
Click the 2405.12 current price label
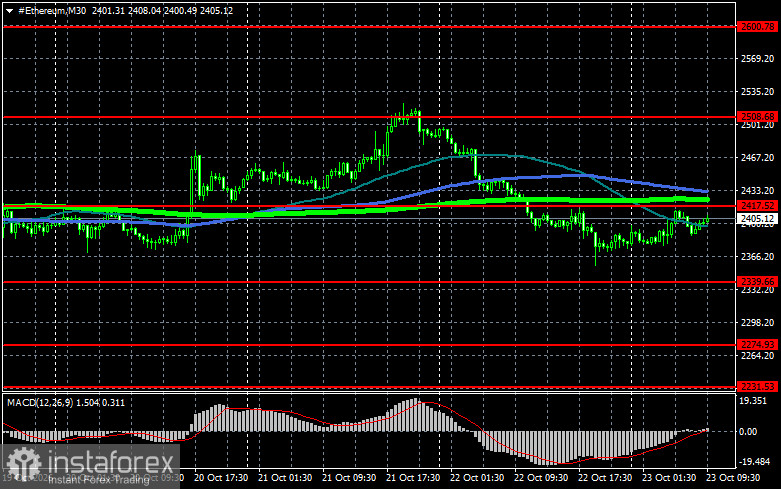[758, 219]
